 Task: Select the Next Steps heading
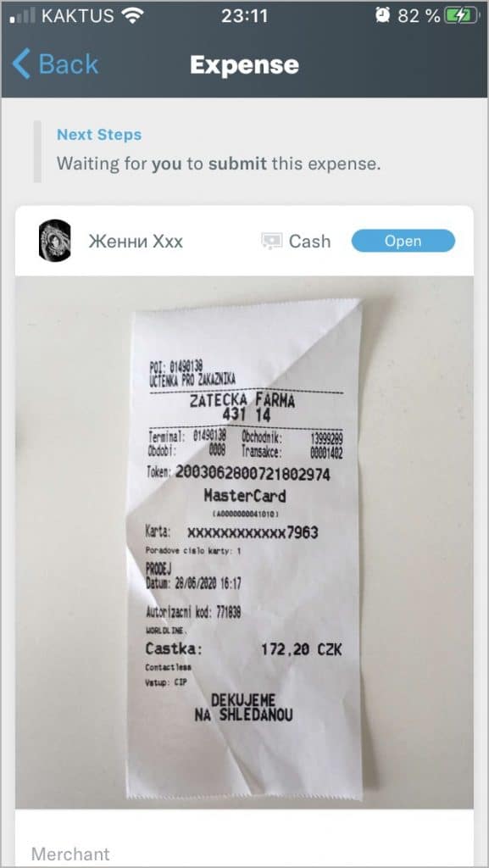point(99,135)
